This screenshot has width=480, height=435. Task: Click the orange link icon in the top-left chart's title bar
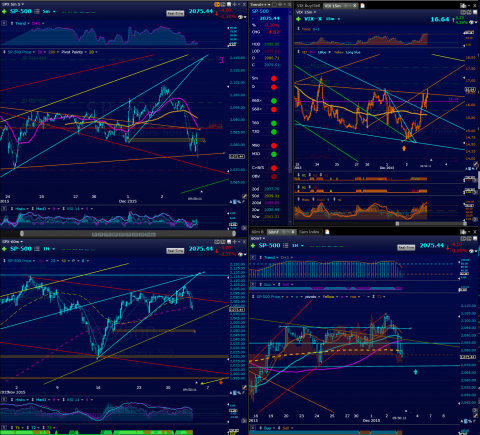click(218, 4)
